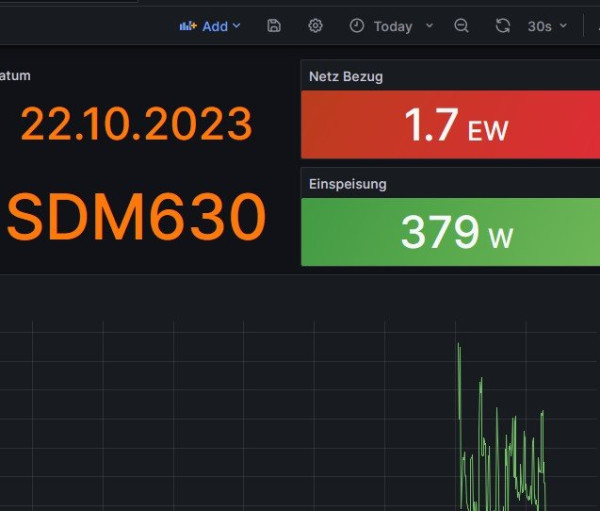Click the orange 22.10.2023 date text
The image size is (600, 511).
coord(136,124)
